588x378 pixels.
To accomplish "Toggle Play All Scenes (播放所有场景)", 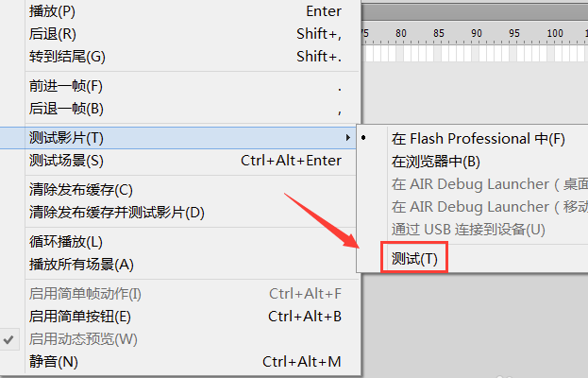I will point(81,265).
